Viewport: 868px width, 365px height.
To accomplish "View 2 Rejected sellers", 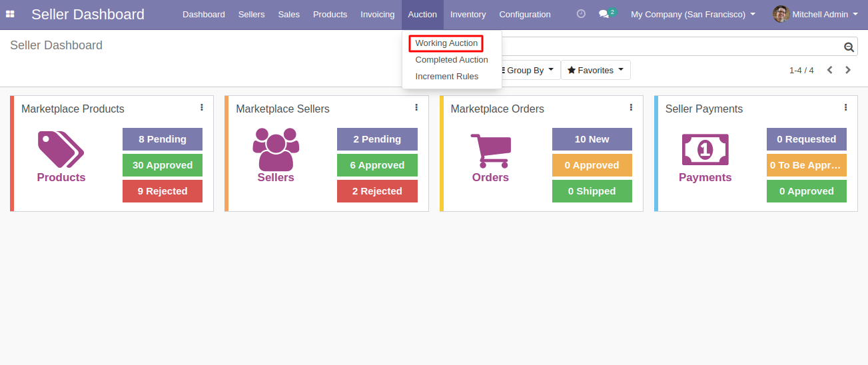I will tap(377, 191).
